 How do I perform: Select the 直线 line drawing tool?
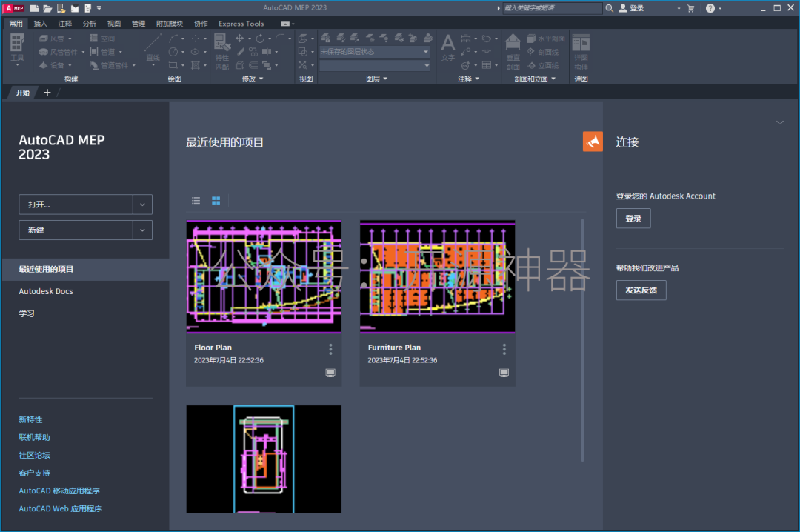[x=153, y=49]
